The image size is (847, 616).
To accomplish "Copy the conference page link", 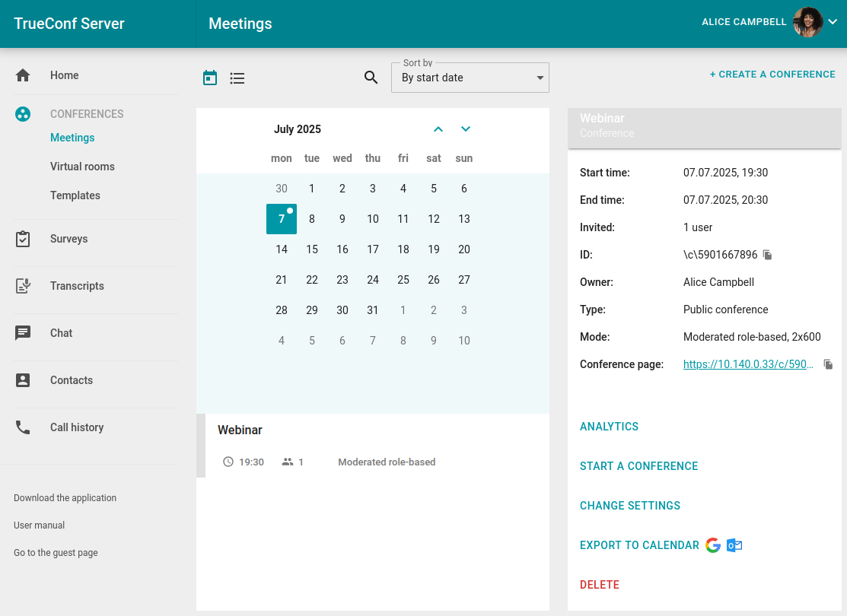I will pyautogui.click(x=829, y=364).
